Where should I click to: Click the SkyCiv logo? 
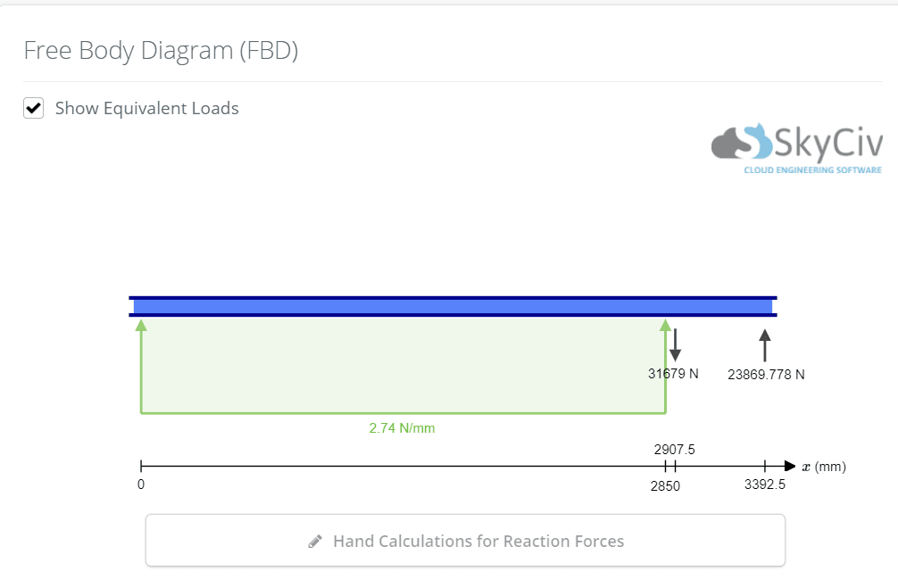coord(796,148)
